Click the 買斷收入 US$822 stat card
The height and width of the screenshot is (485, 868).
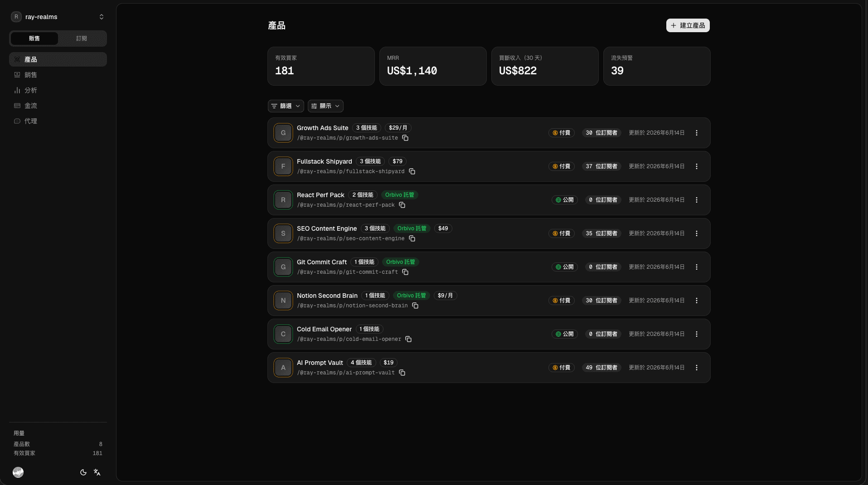point(545,66)
